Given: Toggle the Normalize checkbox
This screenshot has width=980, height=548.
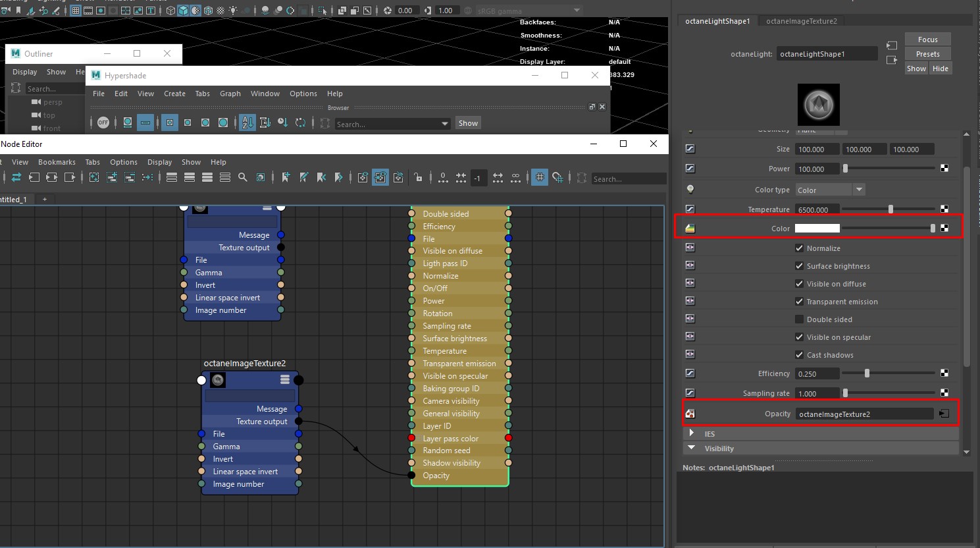Looking at the screenshot, I should click(x=799, y=248).
